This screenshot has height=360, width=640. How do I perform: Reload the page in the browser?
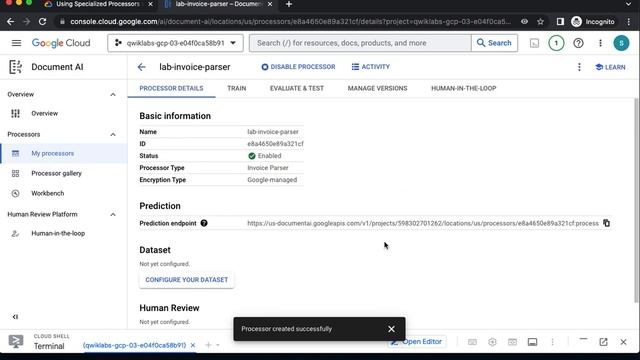click(42, 22)
